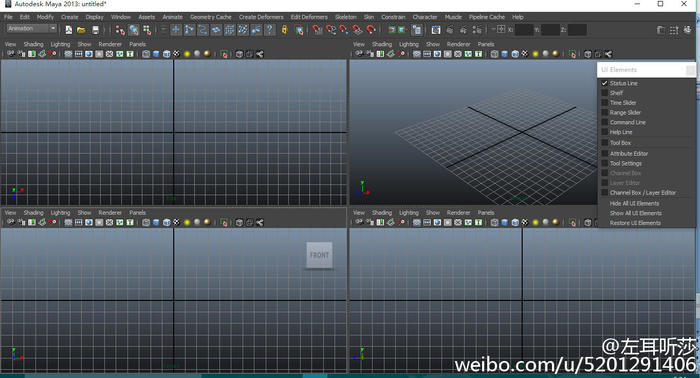Screen dimensions: 700x378
Task: Toggle the handles selection mask icon
Action: (x=176, y=30)
